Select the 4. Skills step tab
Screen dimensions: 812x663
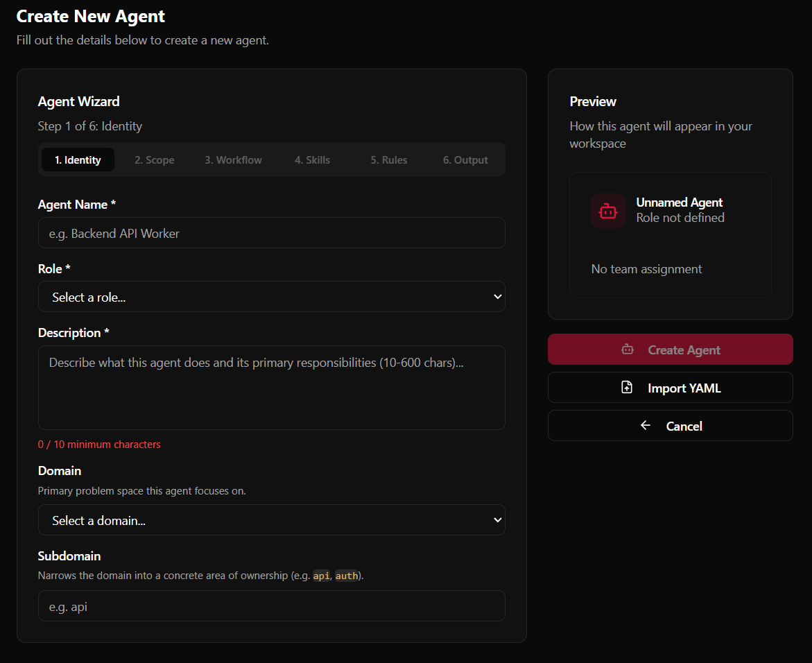(x=312, y=160)
